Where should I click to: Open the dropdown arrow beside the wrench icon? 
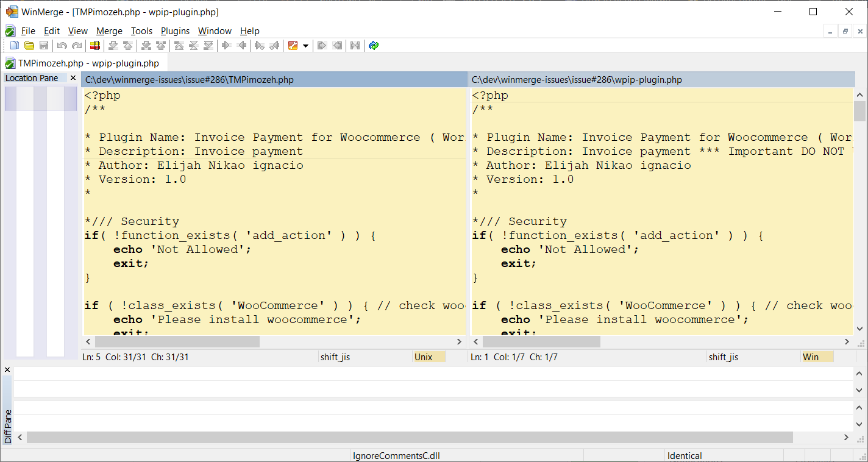pyautogui.click(x=307, y=45)
